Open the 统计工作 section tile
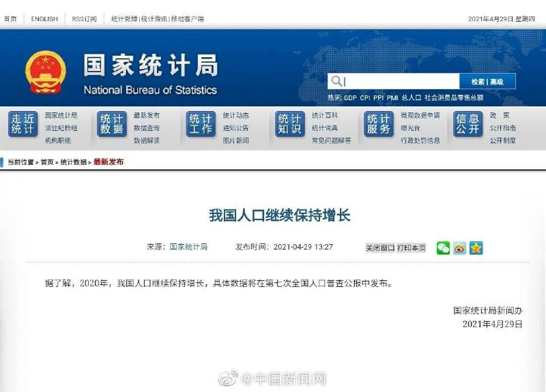 tap(201, 124)
